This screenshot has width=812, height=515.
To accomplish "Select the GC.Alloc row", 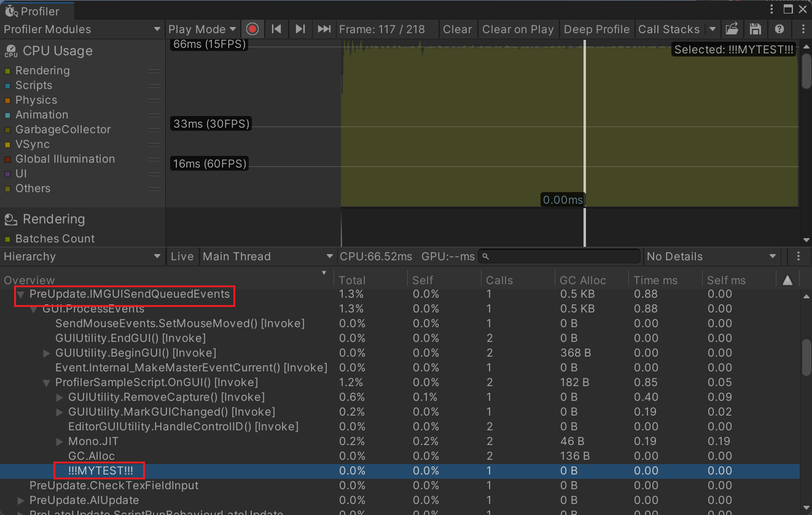I will coord(399,456).
